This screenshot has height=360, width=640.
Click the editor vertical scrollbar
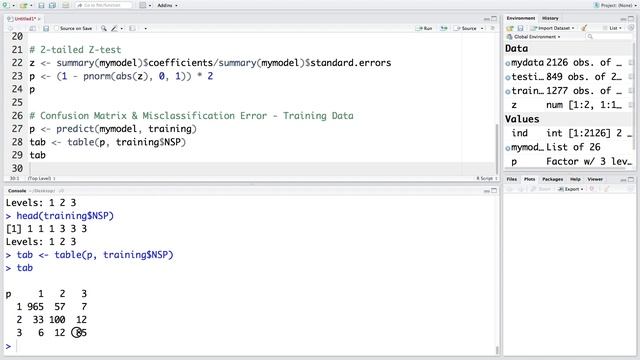[x=496, y=148]
